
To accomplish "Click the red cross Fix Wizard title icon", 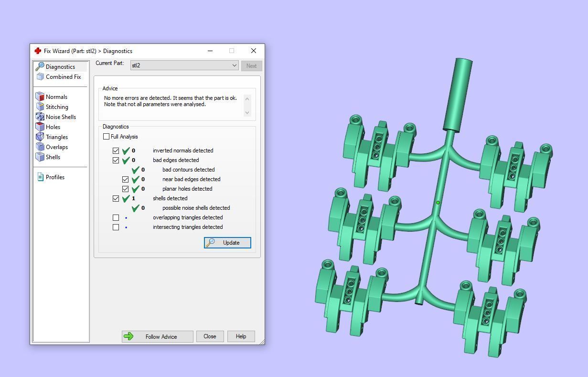I will point(38,51).
